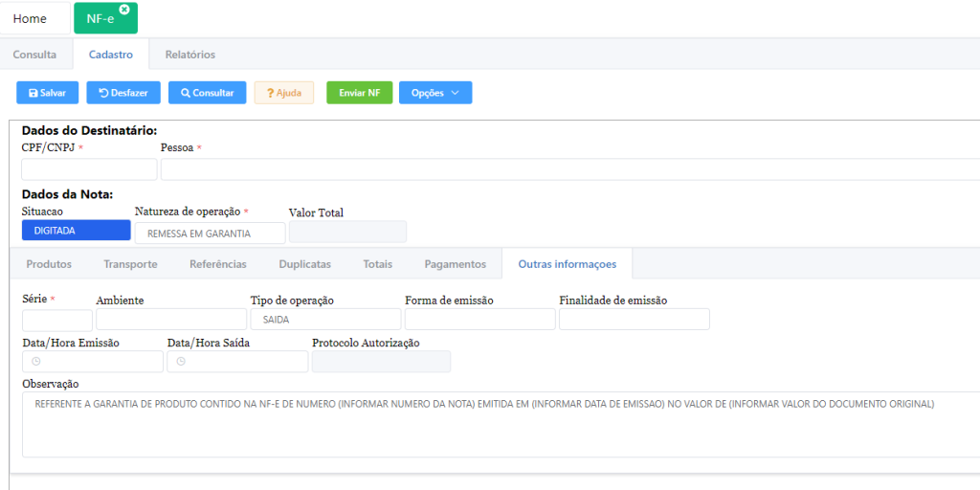Click the CPF/CNPJ input field

point(89,169)
